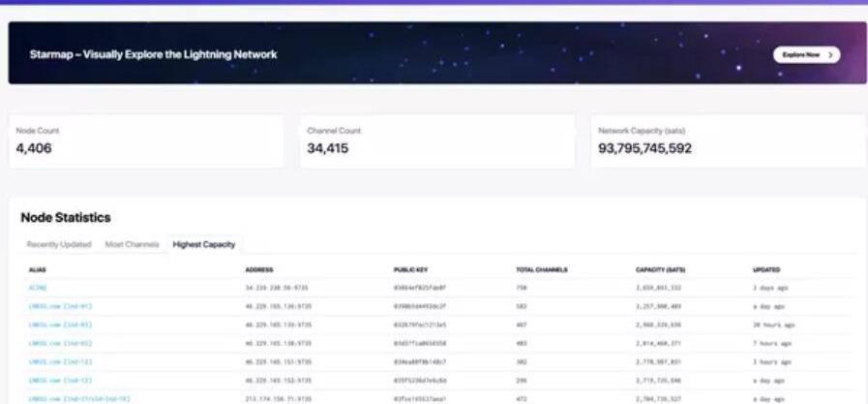Select the LNBIG.com [lnd-12] alias link

click(x=59, y=361)
